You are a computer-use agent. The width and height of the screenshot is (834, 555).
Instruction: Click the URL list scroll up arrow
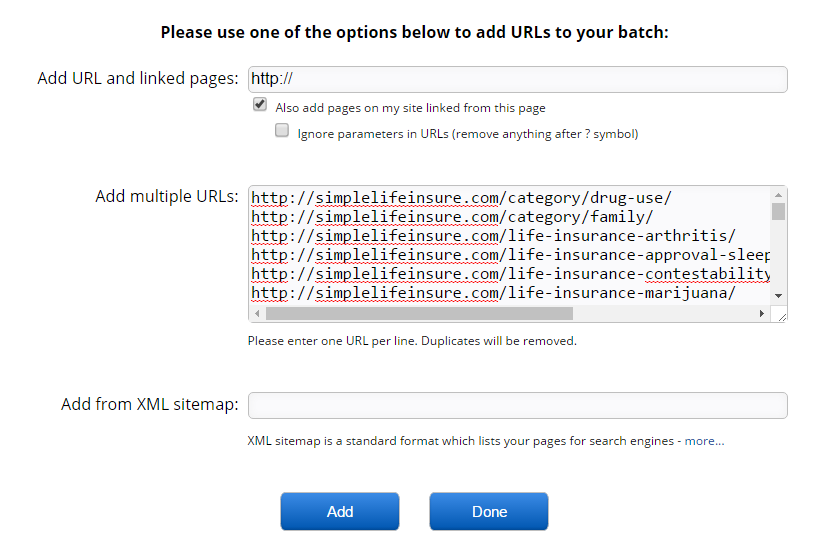[778, 195]
